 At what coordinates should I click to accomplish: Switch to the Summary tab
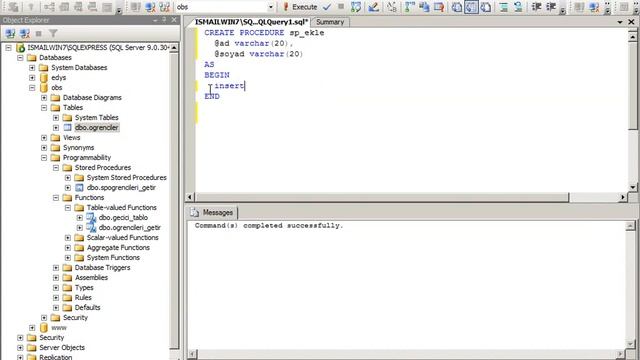click(330, 22)
